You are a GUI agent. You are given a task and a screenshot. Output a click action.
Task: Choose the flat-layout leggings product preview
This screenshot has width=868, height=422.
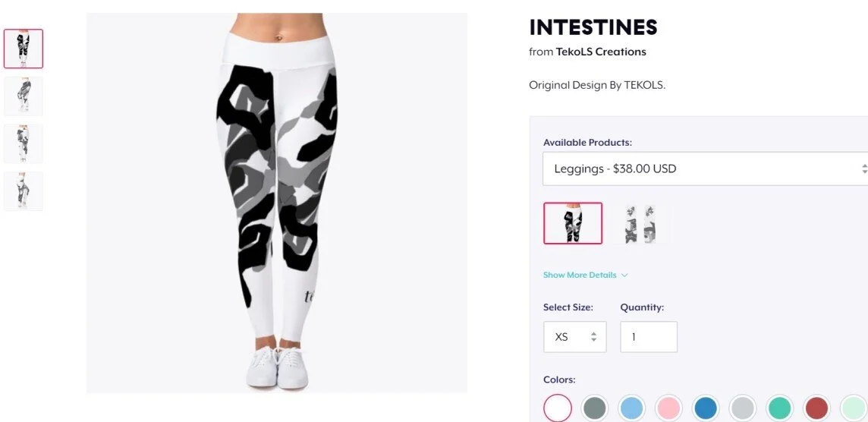point(640,223)
